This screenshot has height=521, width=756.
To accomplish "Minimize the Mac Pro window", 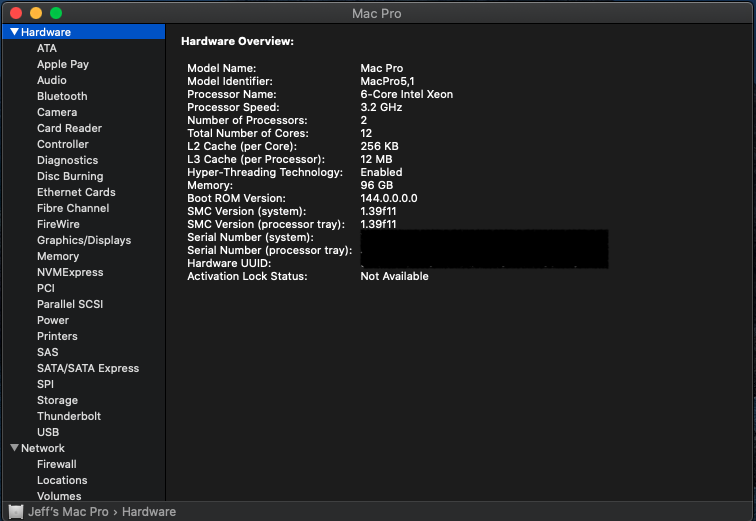I will (36, 13).
